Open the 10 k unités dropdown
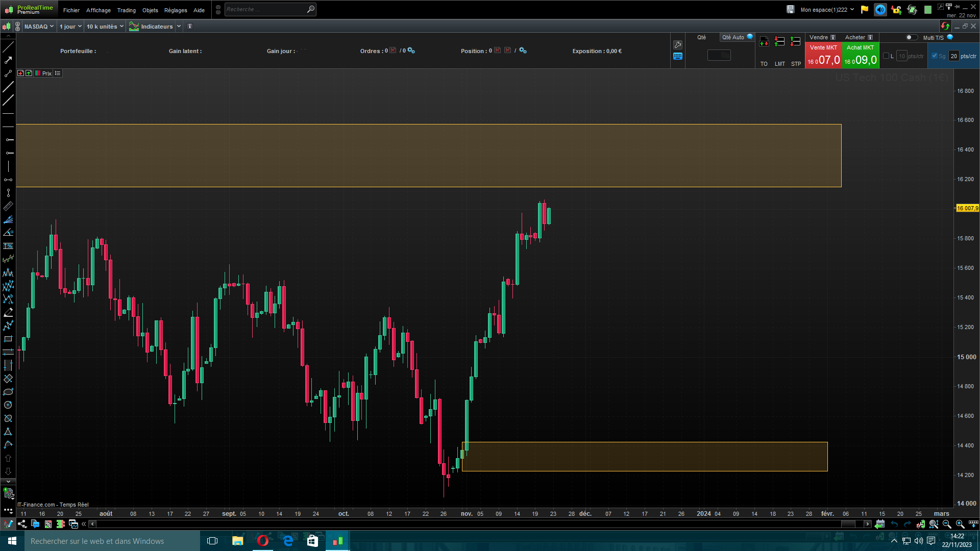The image size is (980, 551). (105, 27)
